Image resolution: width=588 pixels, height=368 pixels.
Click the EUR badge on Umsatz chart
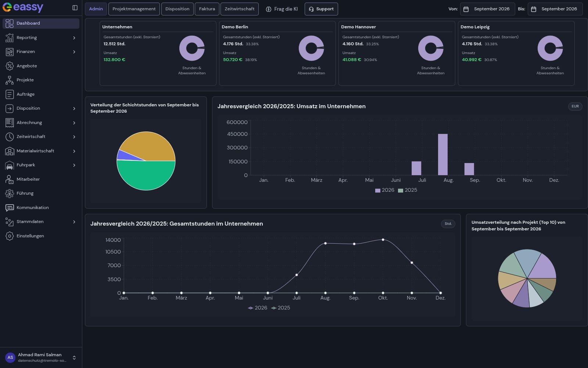tap(575, 106)
